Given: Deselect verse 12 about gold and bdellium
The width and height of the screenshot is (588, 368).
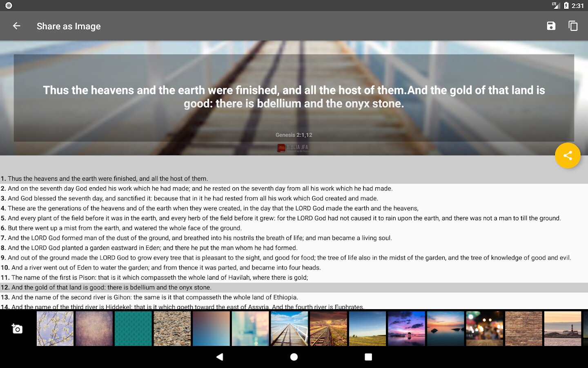Looking at the screenshot, I should point(294,287).
